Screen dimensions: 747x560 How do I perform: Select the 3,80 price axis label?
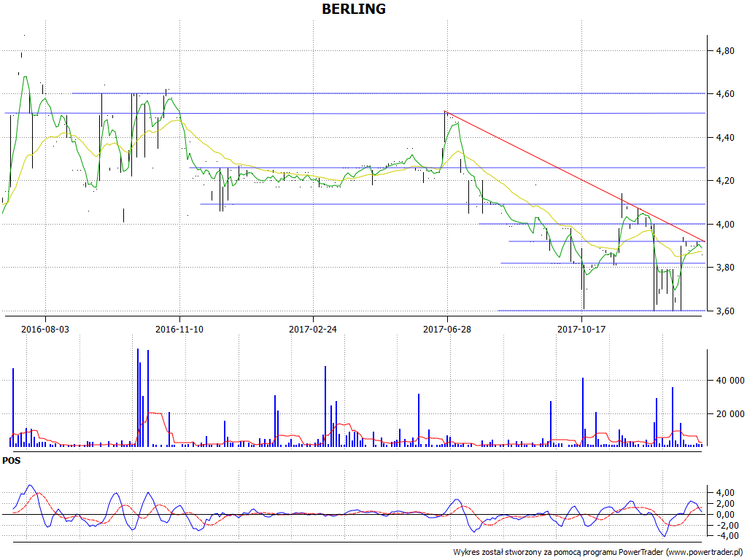pos(725,268)
